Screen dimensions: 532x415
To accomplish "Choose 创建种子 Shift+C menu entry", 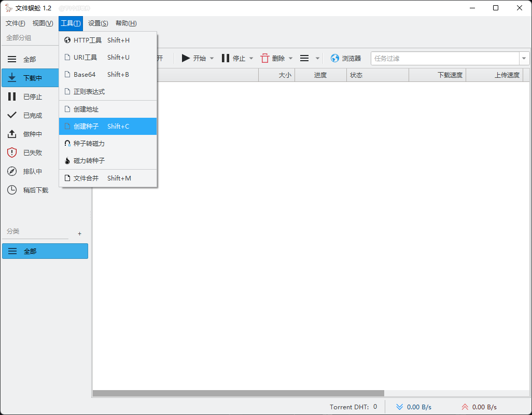I will click(108, 126).
